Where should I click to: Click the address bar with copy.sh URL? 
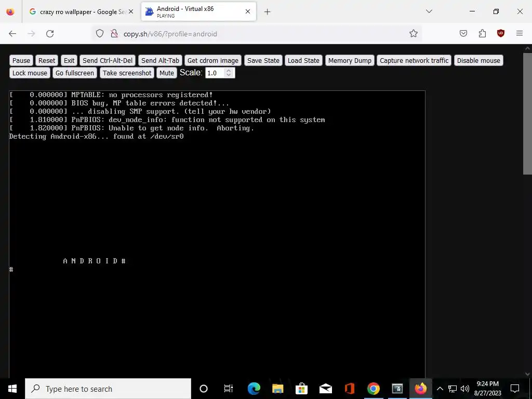258,34
